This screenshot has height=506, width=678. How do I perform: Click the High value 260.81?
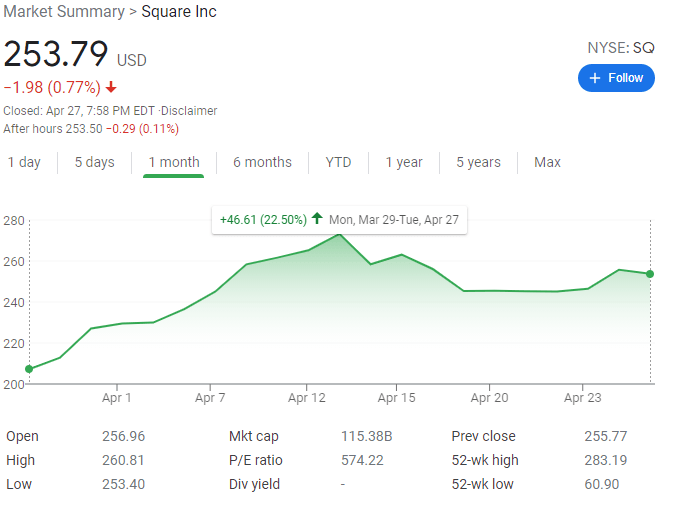[123, 460]
